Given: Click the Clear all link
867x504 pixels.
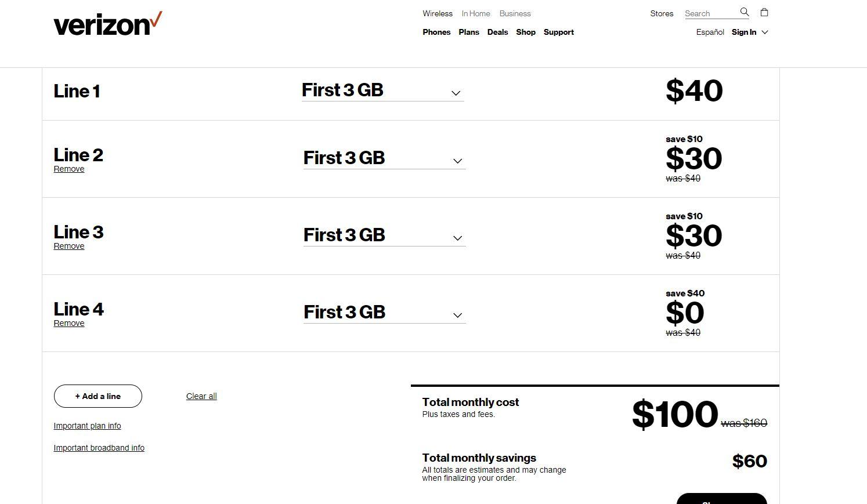Looking at the screenshot, I should (201, 397).
